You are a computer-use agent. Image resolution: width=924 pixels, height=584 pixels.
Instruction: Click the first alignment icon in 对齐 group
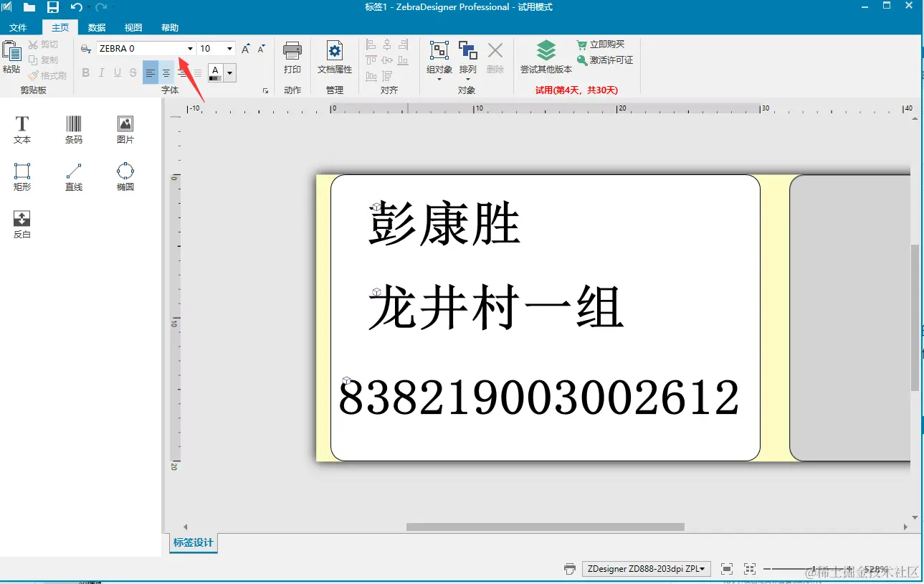[x=371, y=44]
